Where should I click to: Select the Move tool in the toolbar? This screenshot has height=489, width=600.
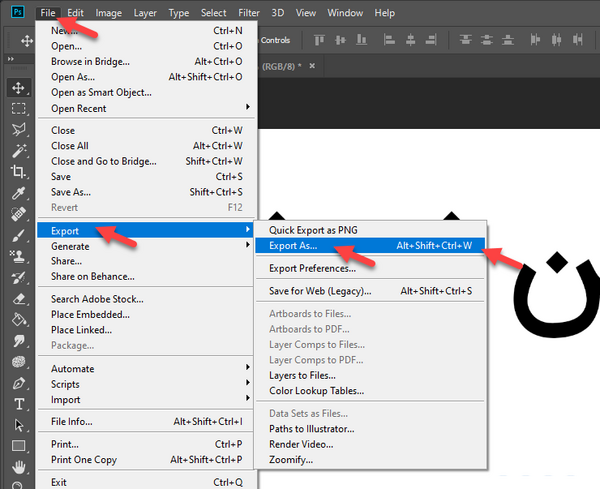(x=18, y=88)
